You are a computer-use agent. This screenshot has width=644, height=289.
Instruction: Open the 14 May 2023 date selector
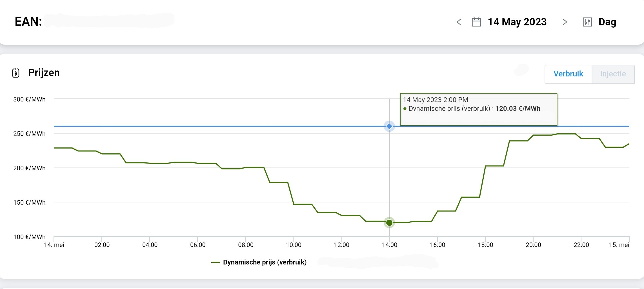pos(517,22)
